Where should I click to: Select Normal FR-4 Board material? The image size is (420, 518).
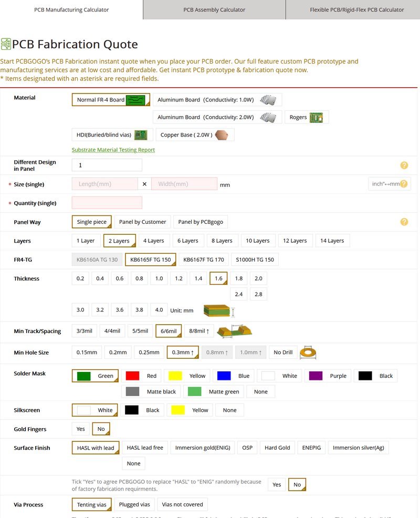(x=111, y=100)
